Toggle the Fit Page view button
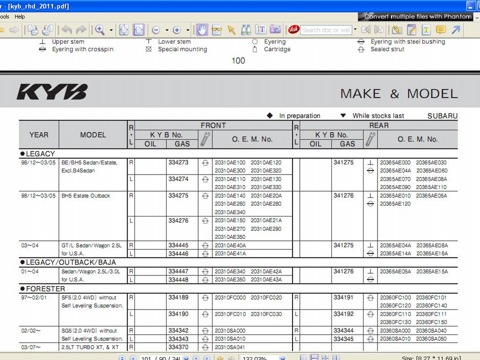The image size is (480, 360). coord(124,30)
